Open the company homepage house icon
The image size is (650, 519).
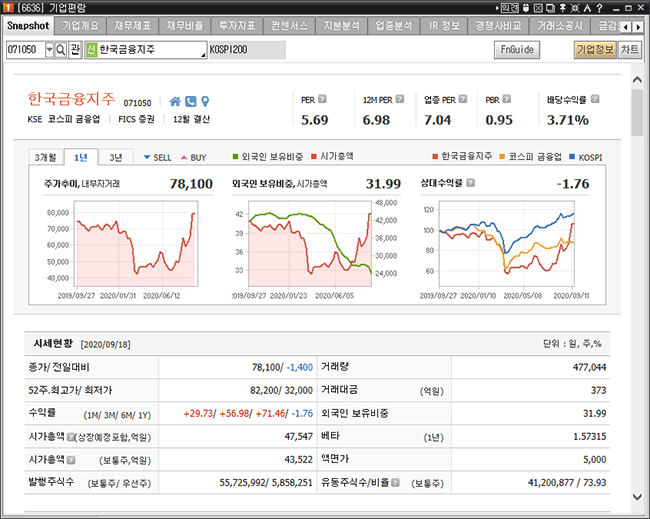pyautogui.click(x=175, y=102)
